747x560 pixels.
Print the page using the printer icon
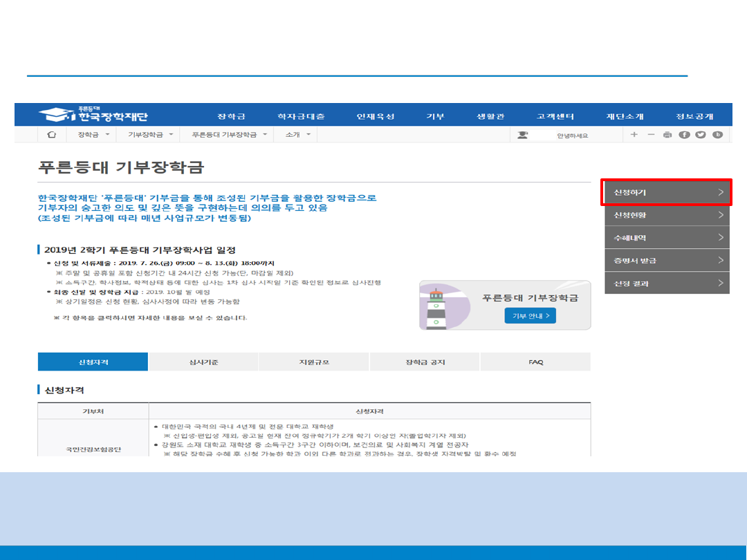point(667,135)
